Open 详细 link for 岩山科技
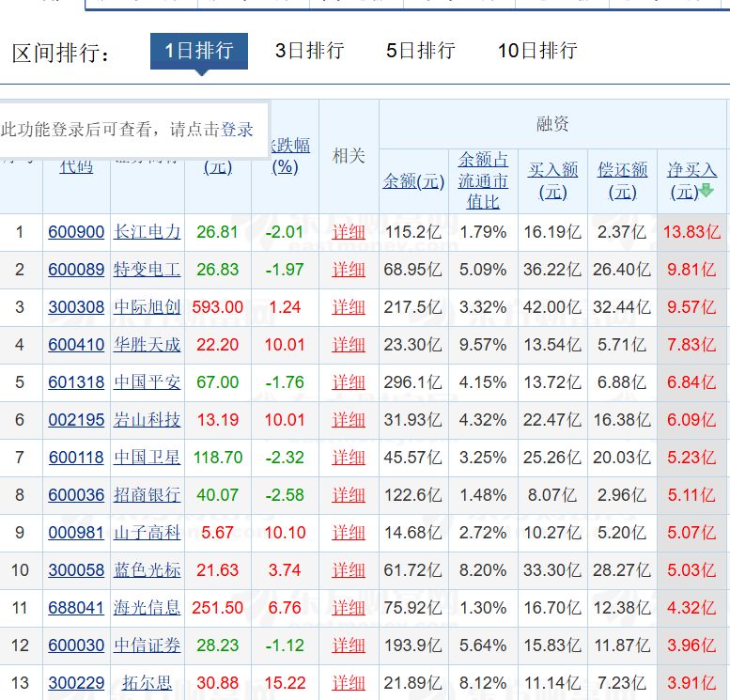730x700 pixels. pos(349,420)
